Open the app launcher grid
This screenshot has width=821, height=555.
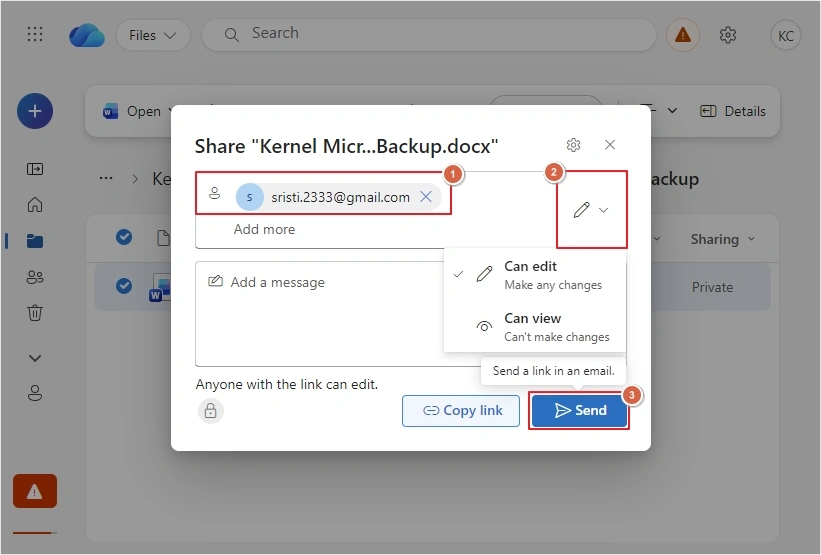[x=35, y=35]
